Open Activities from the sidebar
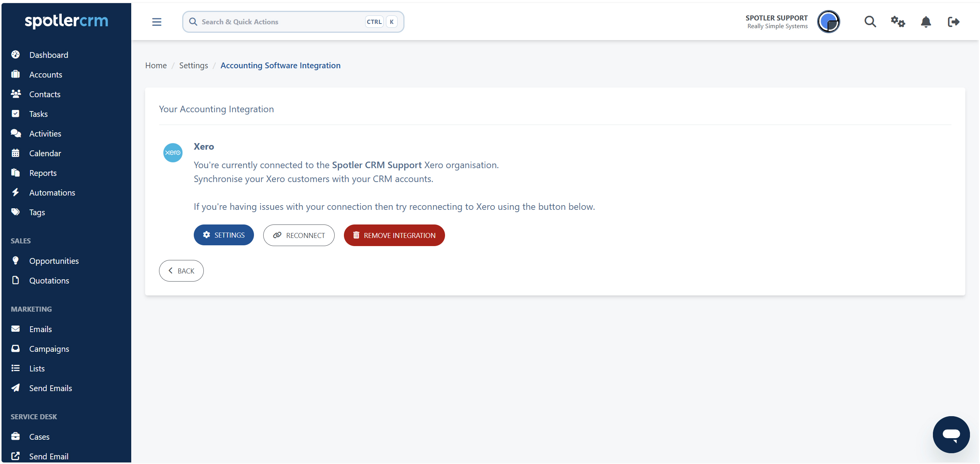Viewport: 980px width, 464px height. point(45,133)
